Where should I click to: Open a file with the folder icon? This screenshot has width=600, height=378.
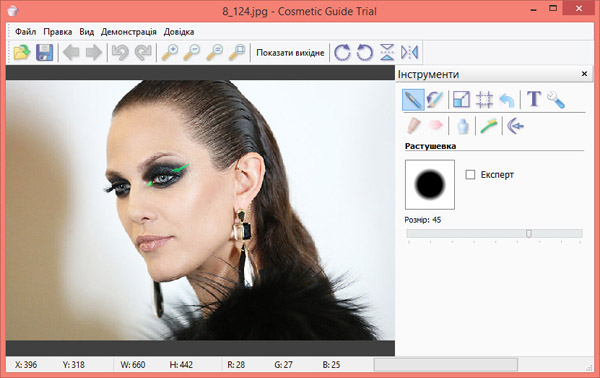22,52
